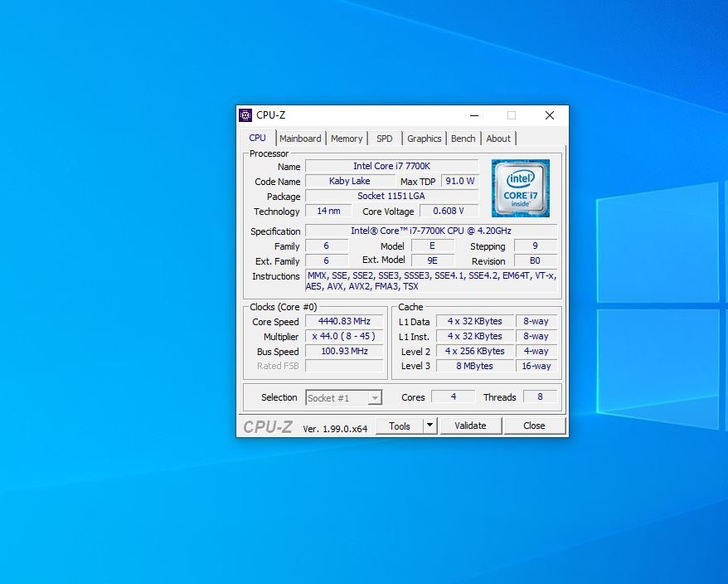The height and width of the screenshot is (584, 728).
Task: Click the Family value 6
Action: [327, 246]
